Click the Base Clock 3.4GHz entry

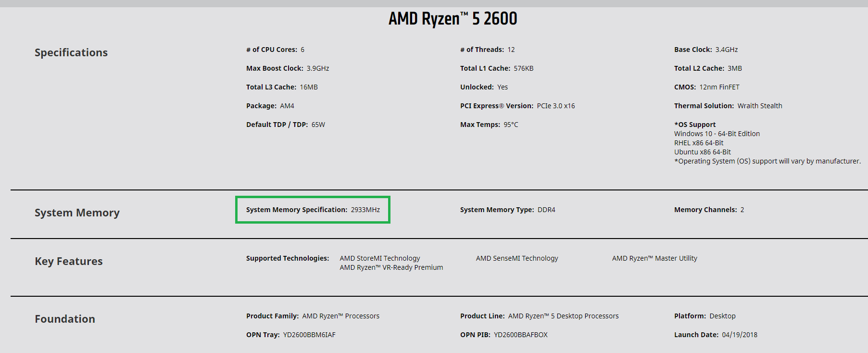point(706,50)
